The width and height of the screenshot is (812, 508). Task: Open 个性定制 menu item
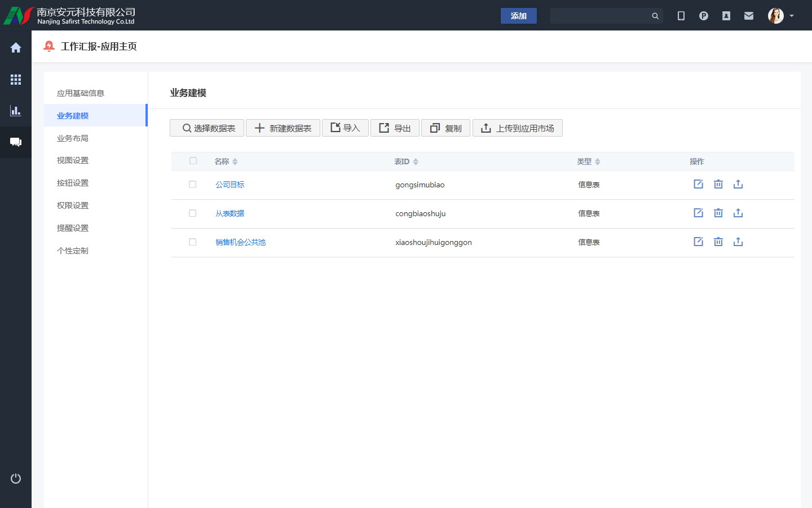(x=96, y=251)
